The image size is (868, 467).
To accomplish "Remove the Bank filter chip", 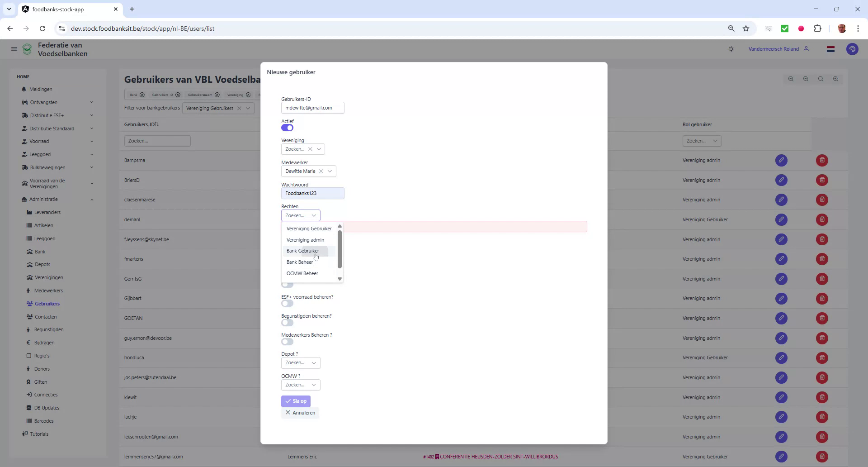I will pyautogui.click(x=142, y=95).
